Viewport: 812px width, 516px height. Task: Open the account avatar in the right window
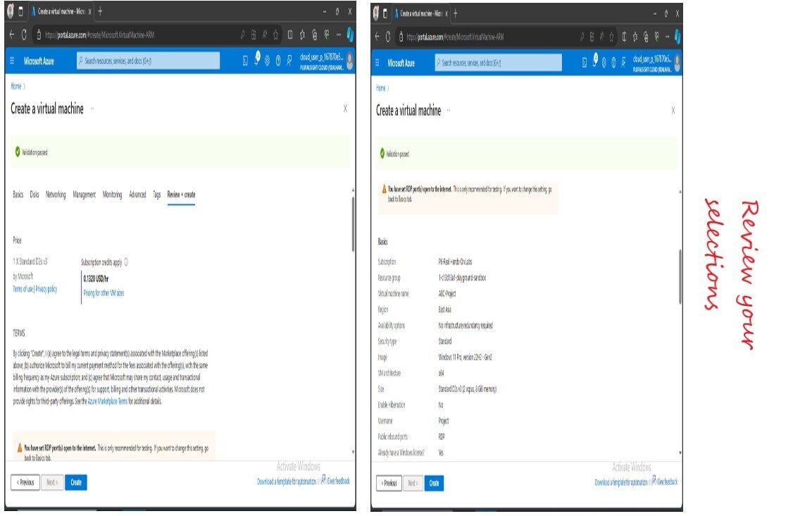click(677, 63)
